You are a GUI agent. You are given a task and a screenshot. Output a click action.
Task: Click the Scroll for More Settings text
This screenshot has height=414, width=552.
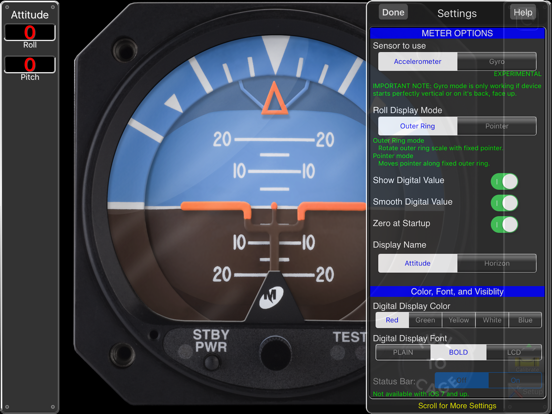[x=457, y=406]
